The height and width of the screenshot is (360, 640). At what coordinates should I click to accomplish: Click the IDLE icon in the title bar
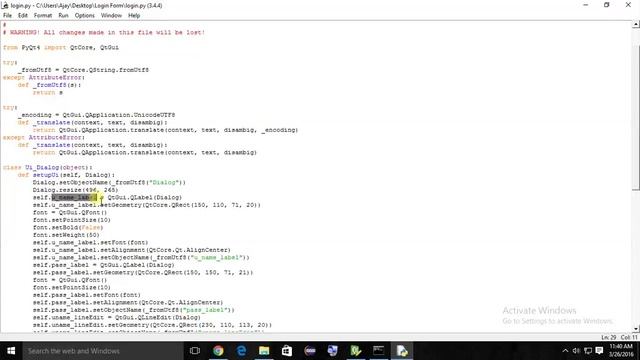pos(5,5)
